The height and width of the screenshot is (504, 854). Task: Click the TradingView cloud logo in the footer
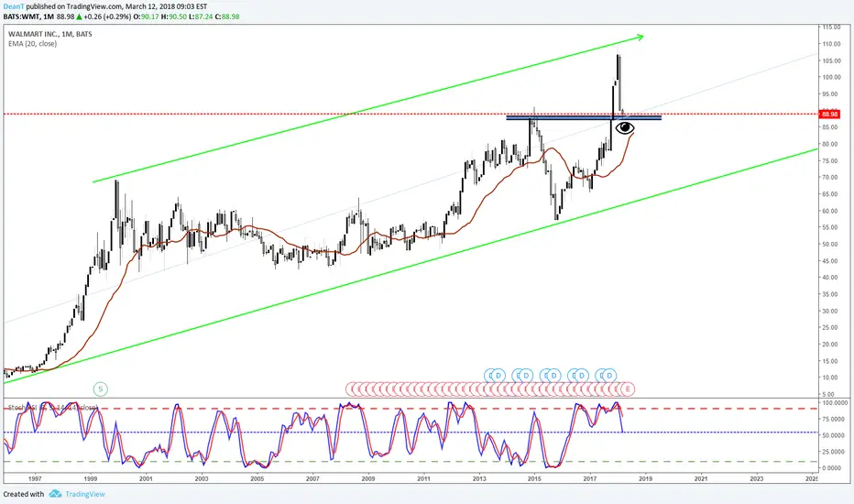[x=55, y=494]
